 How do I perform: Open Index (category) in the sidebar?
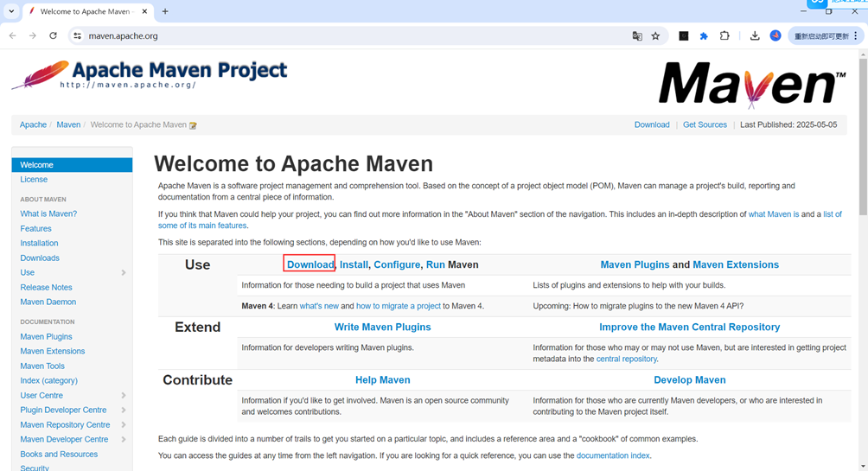[x=49, y=380]
